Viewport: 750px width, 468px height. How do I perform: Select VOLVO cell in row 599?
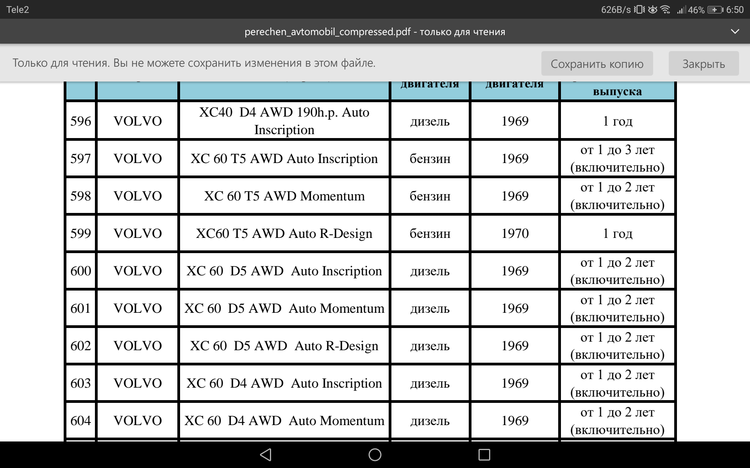click(137, 233)
